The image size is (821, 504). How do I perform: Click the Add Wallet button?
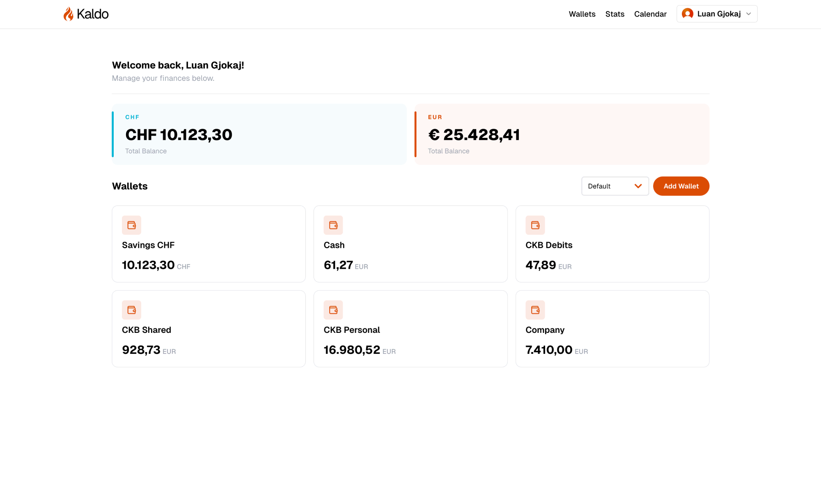[681, 186]
